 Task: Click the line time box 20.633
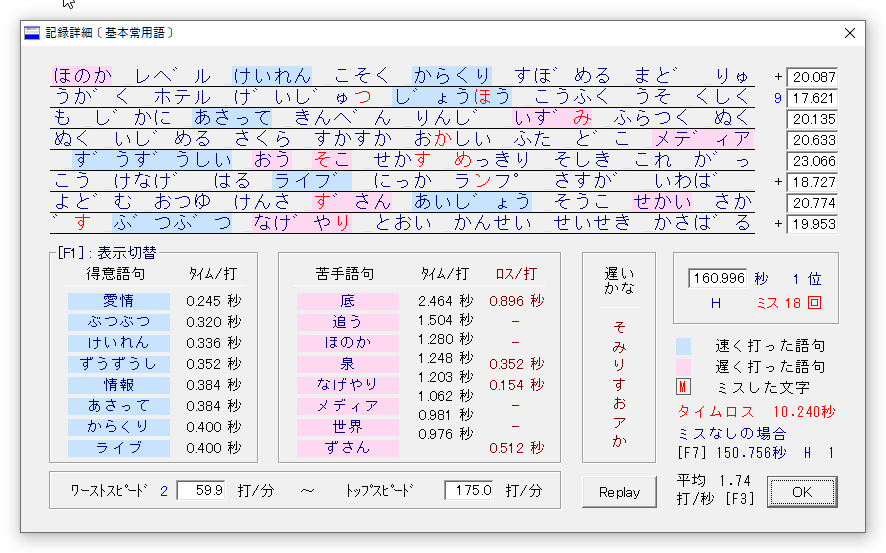click(813, 140)
